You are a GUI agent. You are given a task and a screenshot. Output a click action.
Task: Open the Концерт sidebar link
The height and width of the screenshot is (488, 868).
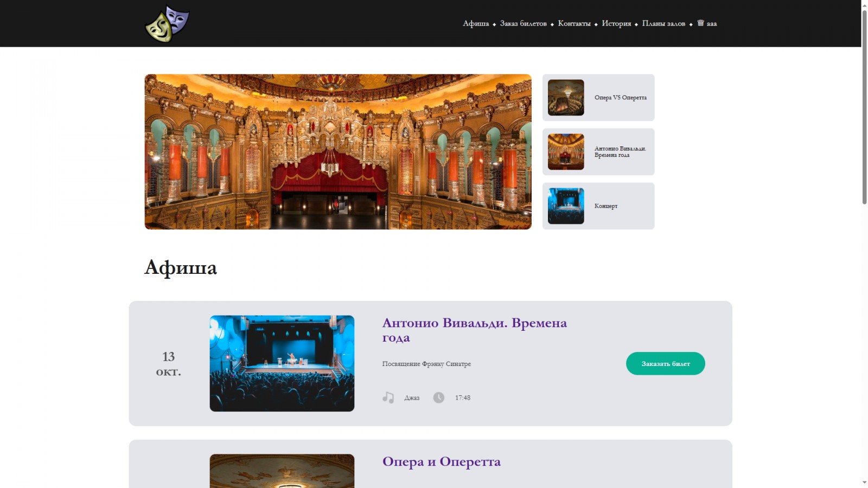pyautogui.click(x=605, y=206)
